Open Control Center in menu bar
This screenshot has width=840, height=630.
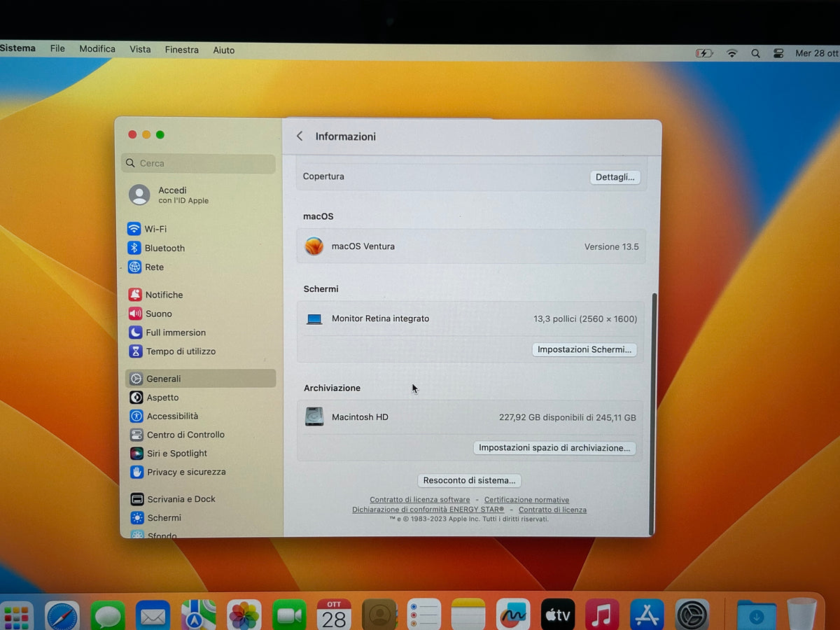[x=778, y=53]
